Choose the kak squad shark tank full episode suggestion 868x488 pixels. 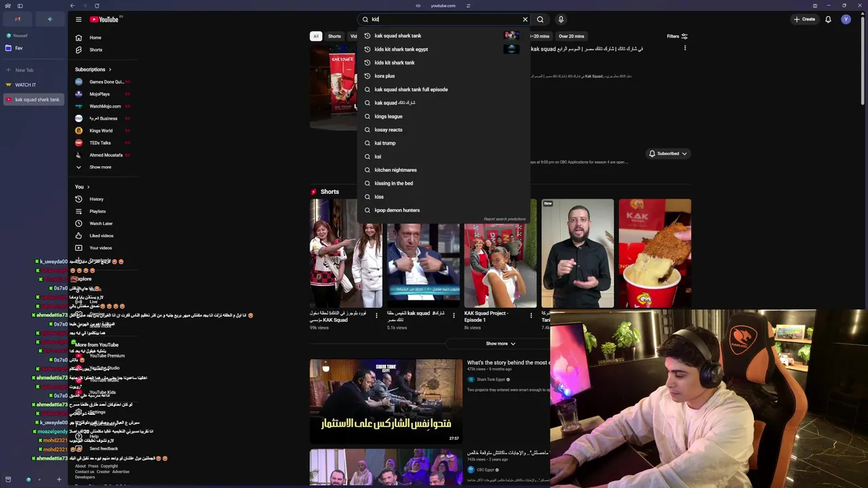pyautogui.click(x=443, y=89)
